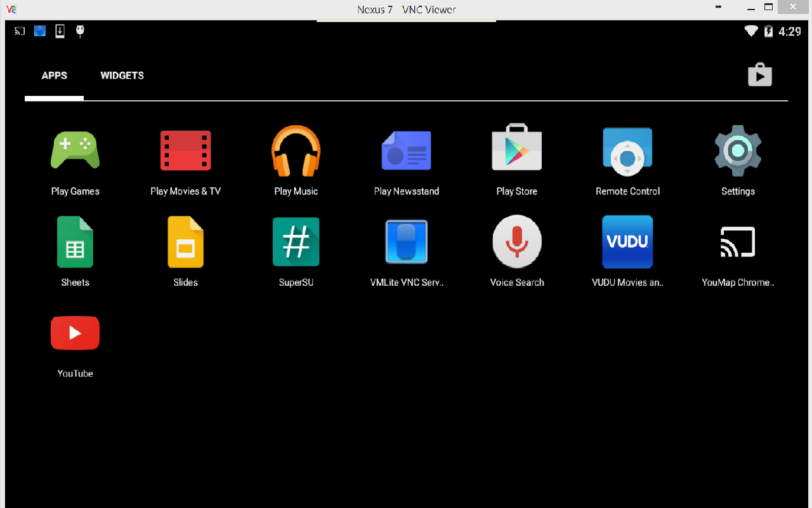Open VMLite VNC Server app
This screenshot has height=508, width=812.
(x=406, y=242)
